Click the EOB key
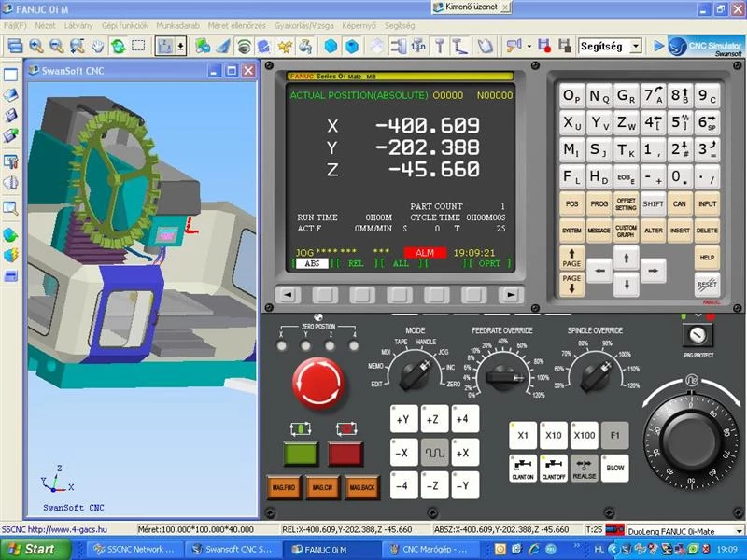747x560 pixels. coord(626,177)
